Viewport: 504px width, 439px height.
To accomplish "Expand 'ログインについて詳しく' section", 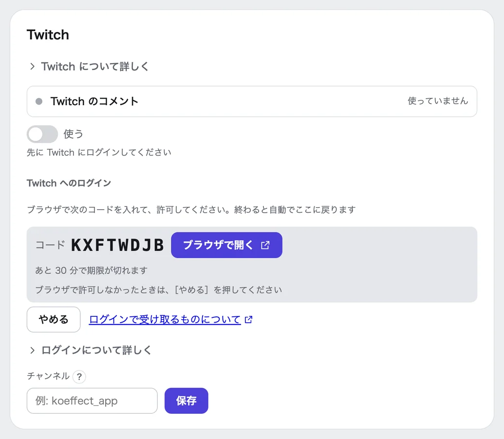I will click(x=90, y=350).
